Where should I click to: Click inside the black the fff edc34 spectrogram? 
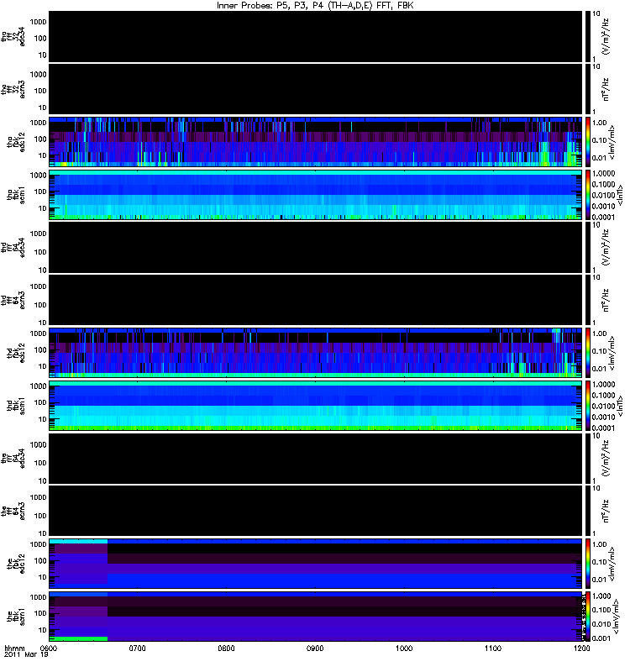tap(315, 459)
